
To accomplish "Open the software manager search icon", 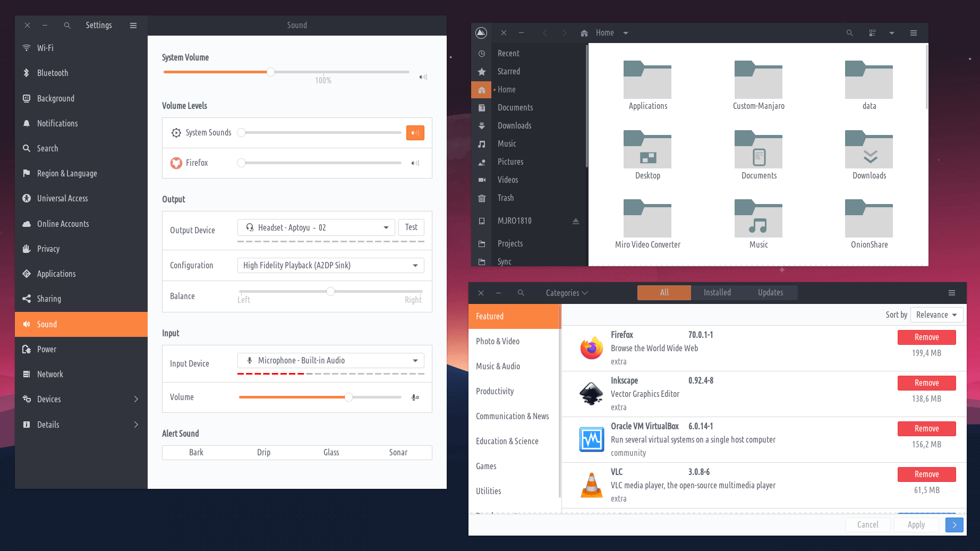I will pyautogui.click(x=521, y=293).
